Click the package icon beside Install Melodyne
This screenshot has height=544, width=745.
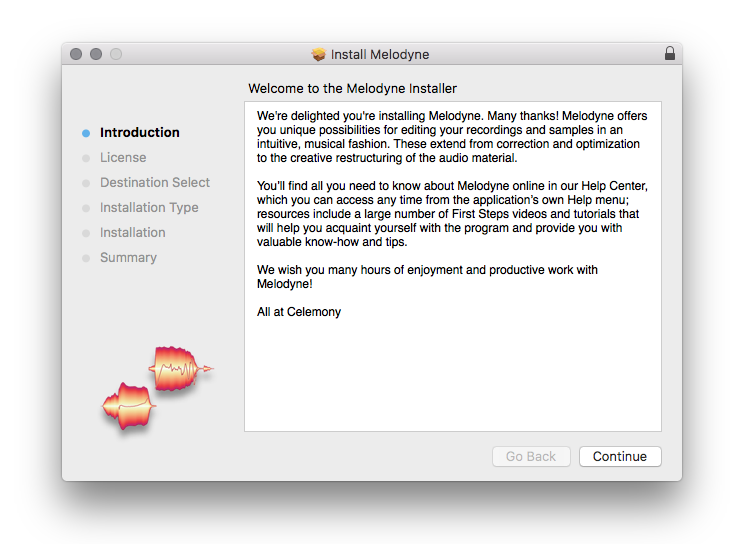coord(319,54)
